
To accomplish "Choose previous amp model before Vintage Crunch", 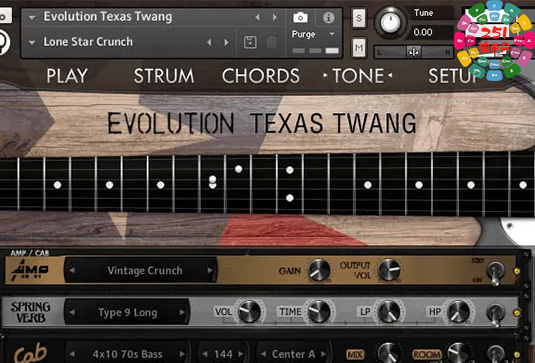I will click(x=72, y=270).
